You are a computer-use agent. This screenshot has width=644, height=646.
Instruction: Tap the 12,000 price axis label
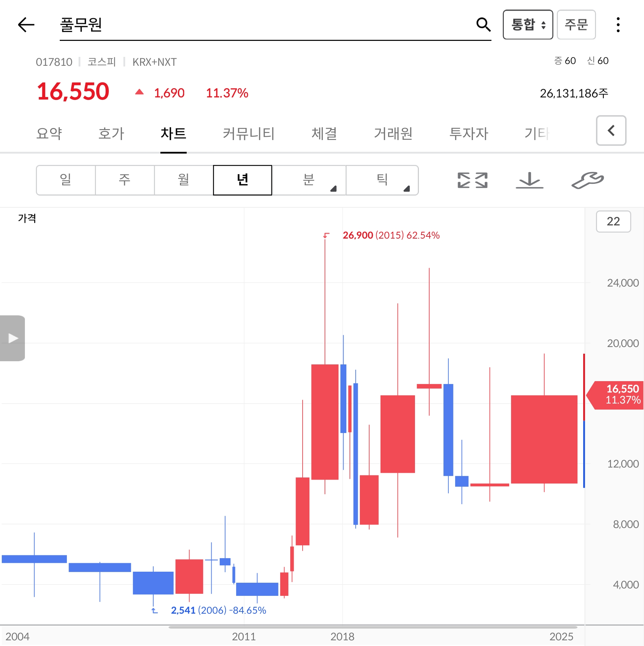[623, 464]
